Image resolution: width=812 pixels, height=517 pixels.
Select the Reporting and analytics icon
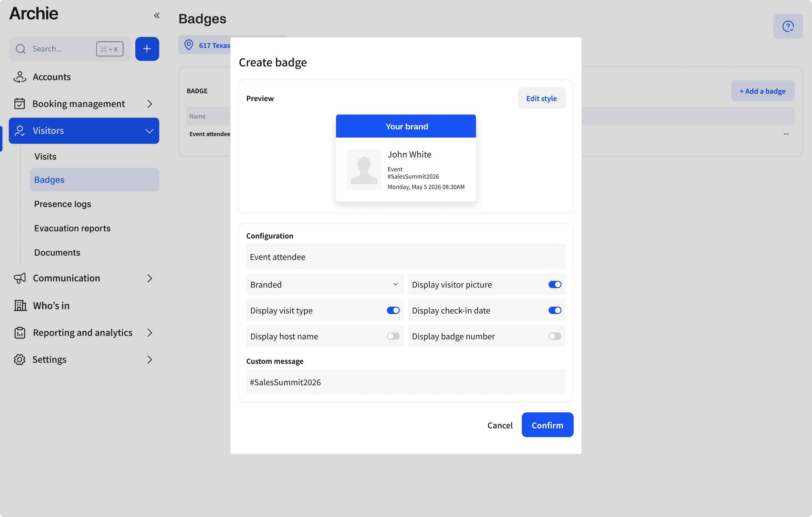tap(20, 333)
